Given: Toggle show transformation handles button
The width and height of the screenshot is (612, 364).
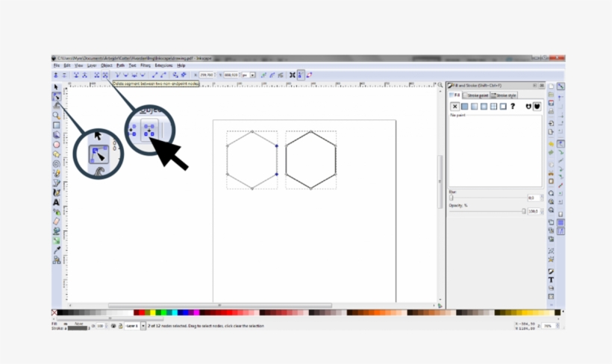Looking at the screenshot, I should click(292, 75).
